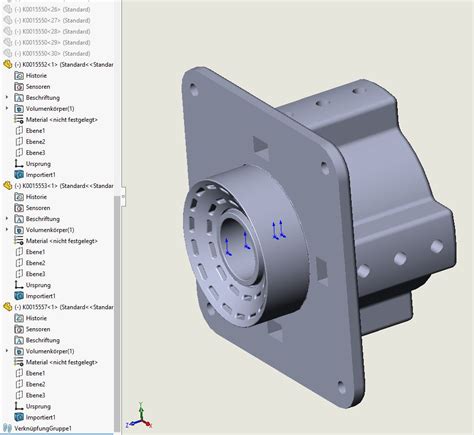Image resolution: width=474 pixels, height=435 pixels.
Task: Select Ebene2 label under K0015557<1>
Action: pos(35,384)
